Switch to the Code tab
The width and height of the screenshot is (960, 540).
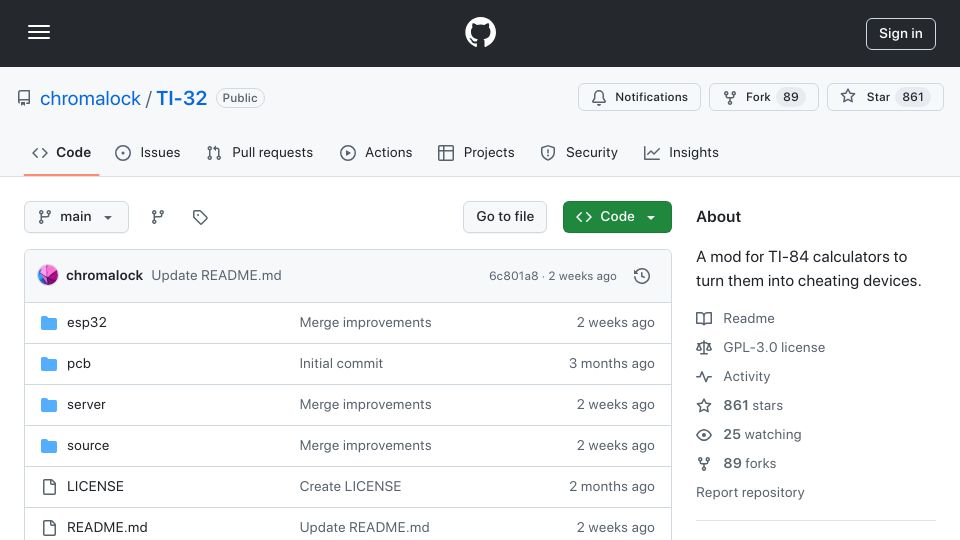pyautogui.click(x=62, y=152)
